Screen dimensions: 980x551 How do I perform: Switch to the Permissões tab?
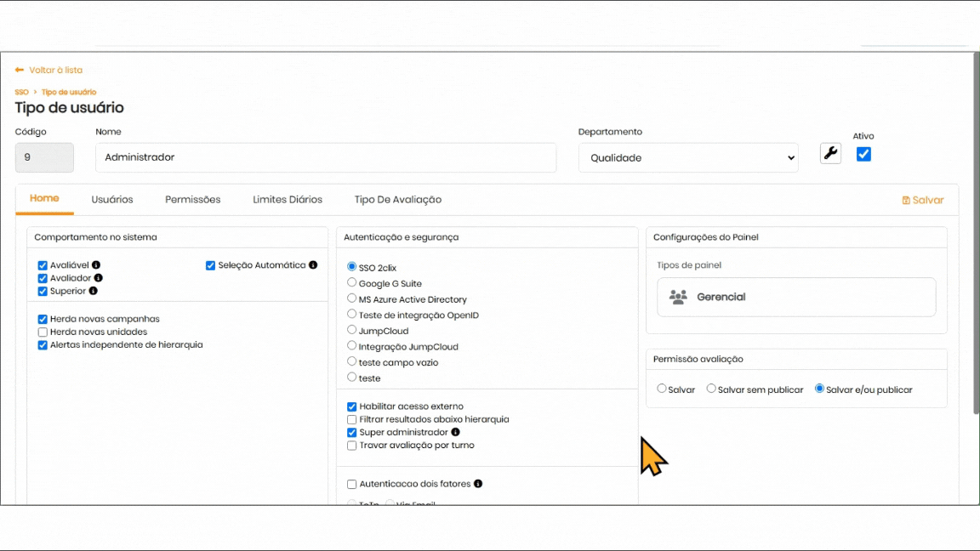192,200
